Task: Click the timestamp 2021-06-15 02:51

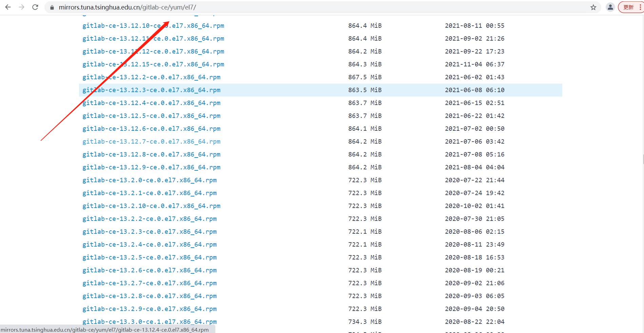Action: (475, 103)
